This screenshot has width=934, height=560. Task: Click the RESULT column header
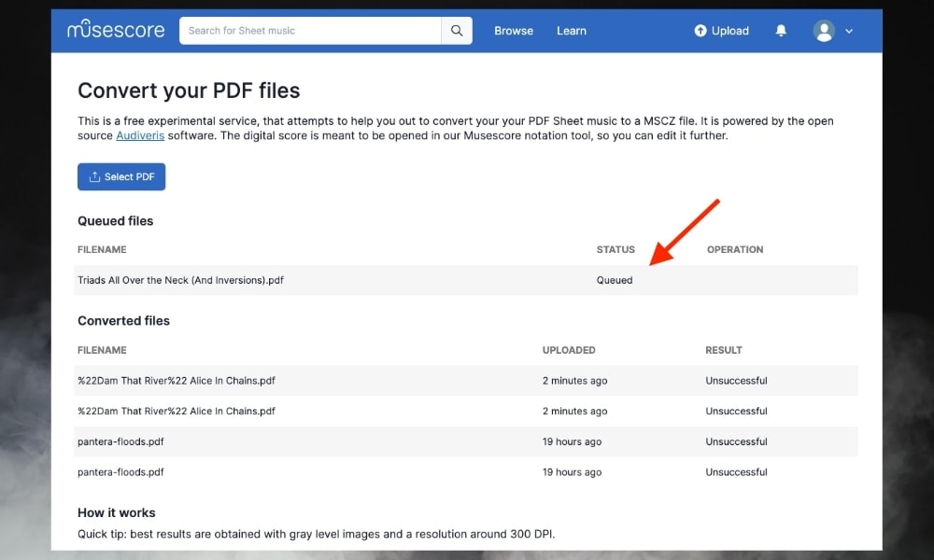point(724,350)
